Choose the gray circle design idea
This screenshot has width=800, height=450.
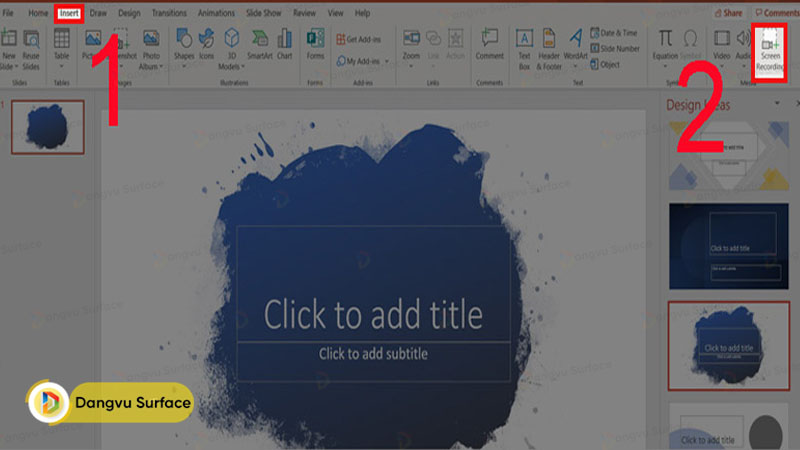[x=729, y=427]
